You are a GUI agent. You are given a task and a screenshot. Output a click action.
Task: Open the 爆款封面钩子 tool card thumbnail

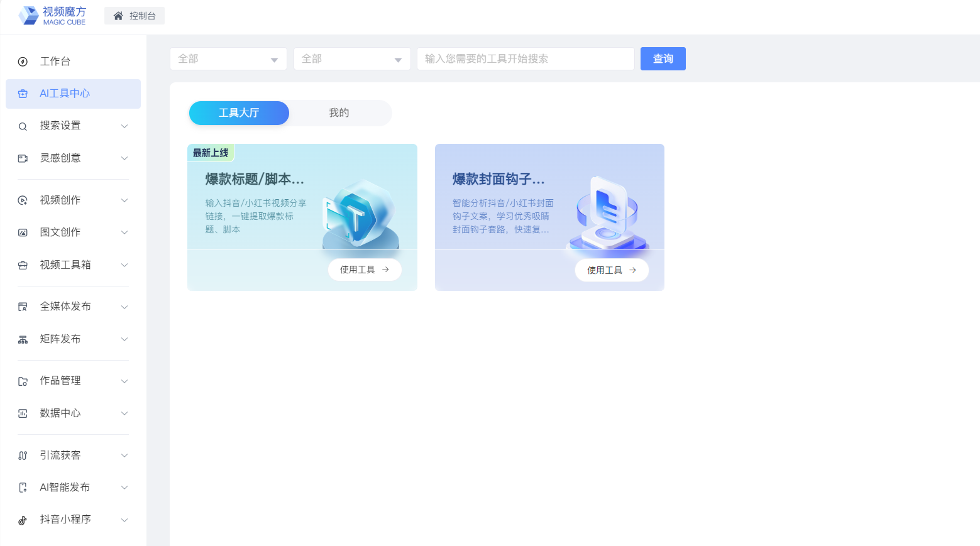click(607, 212)
